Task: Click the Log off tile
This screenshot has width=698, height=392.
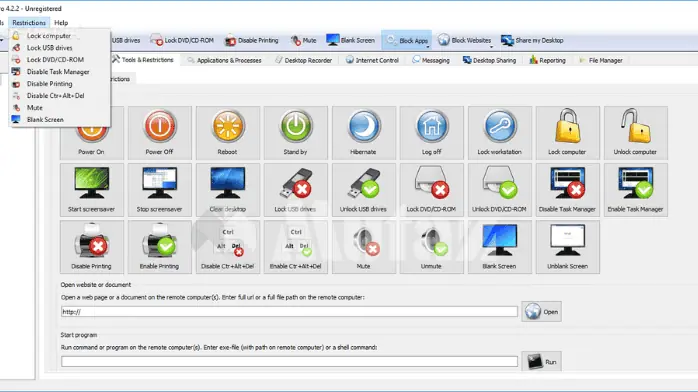Action: 431,133
